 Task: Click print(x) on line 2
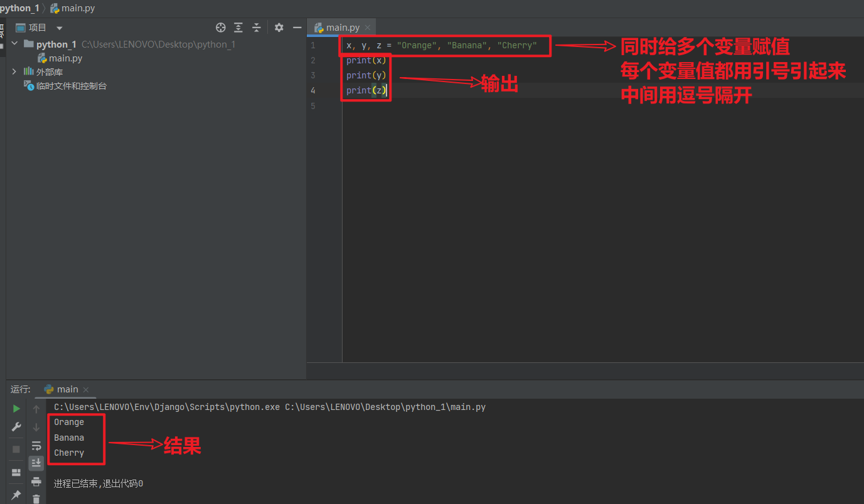click(366, 61)
